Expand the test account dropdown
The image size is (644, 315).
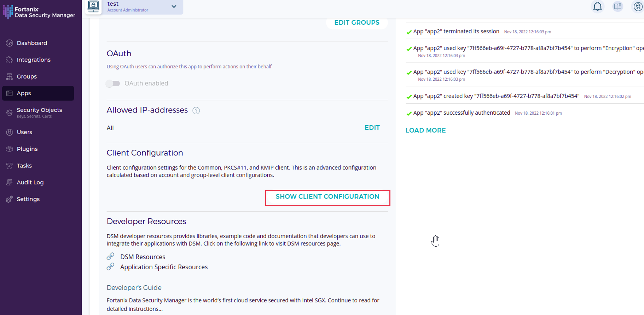coord(174,6)
